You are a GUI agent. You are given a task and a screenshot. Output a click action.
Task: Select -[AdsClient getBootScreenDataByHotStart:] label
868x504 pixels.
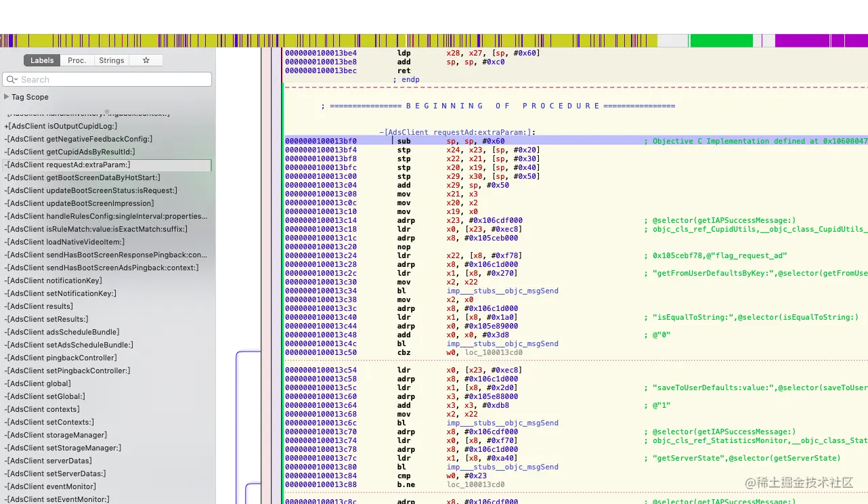(x=82, y=177)
